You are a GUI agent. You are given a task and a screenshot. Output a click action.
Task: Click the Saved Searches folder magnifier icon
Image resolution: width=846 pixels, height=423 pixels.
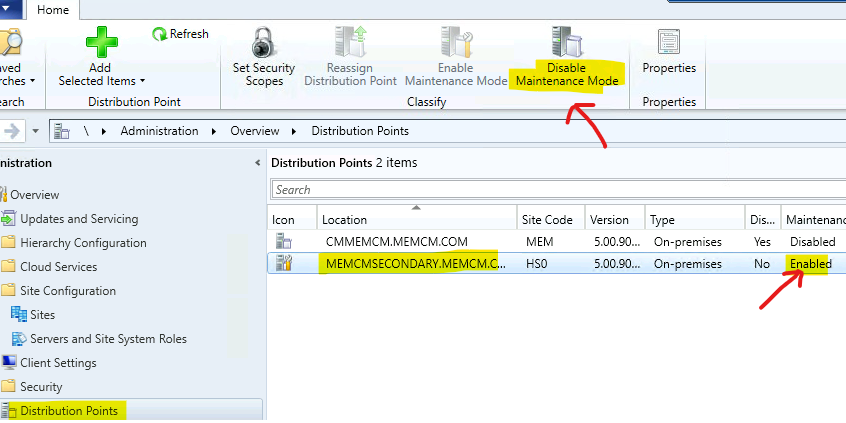tap(10, 43)
